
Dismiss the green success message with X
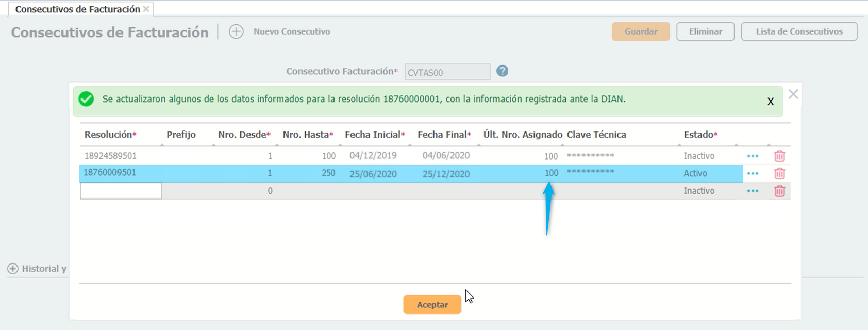[770, 102]
